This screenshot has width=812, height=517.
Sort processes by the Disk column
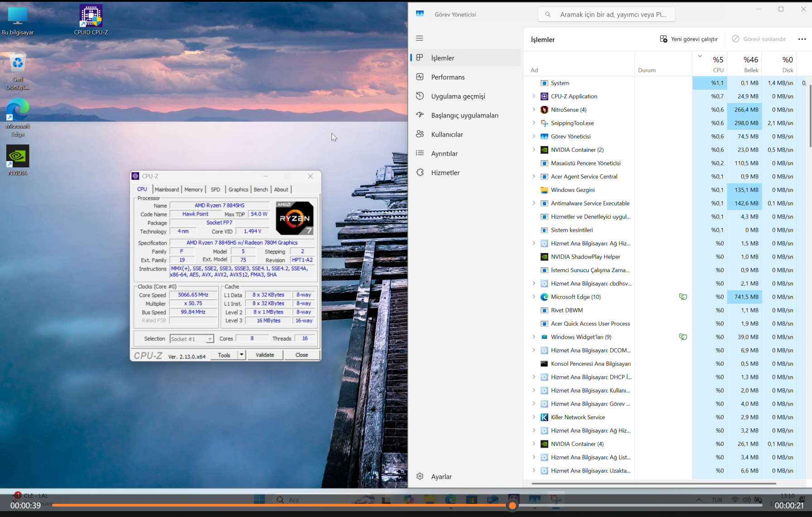[779, 64]
